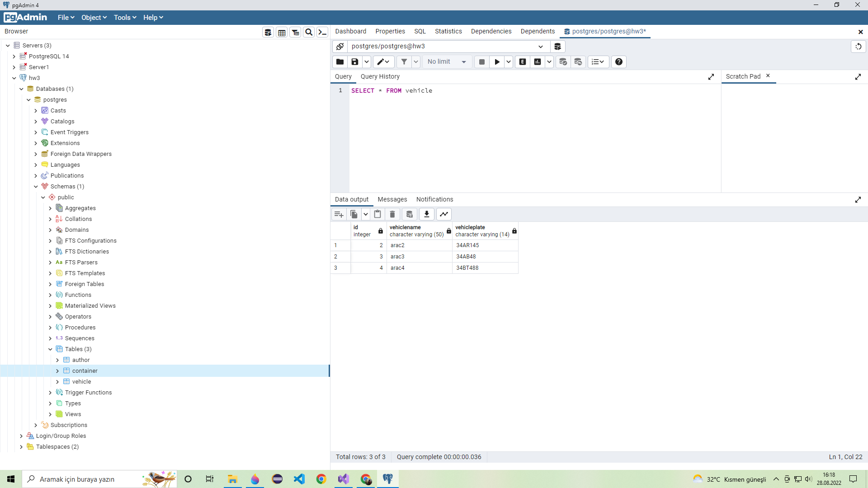Image resolution: width=868 pixels, height=488 pixels.
Task: Close the Scratch Pad
Action: point(768,76)
